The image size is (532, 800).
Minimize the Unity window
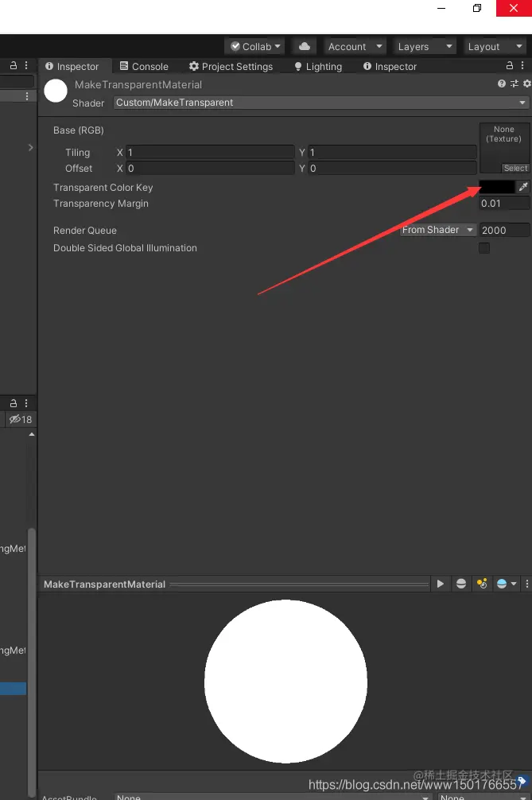[441, 8]
